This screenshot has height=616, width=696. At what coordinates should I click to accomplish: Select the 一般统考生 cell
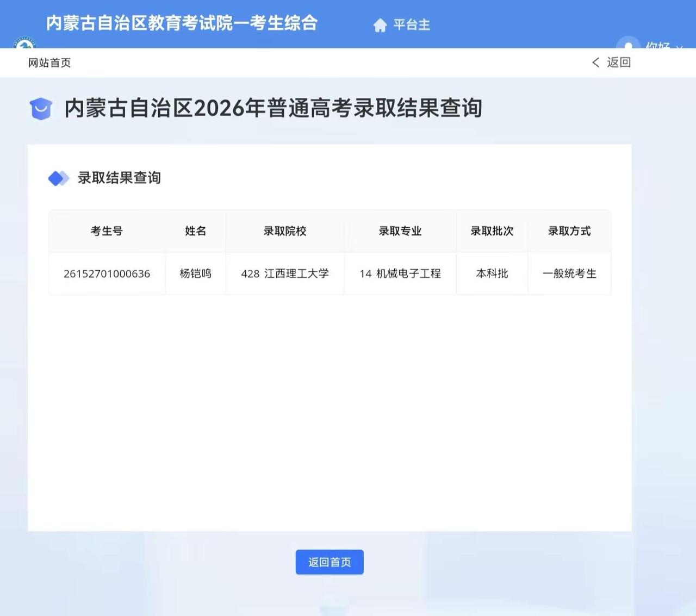coord(569,273)
